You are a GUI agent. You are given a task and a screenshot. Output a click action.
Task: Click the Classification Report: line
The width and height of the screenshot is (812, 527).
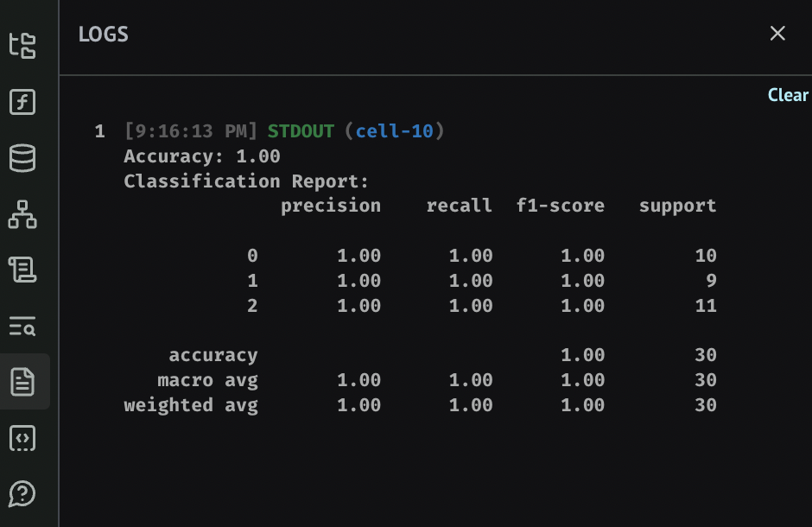[x=246, y=181]
